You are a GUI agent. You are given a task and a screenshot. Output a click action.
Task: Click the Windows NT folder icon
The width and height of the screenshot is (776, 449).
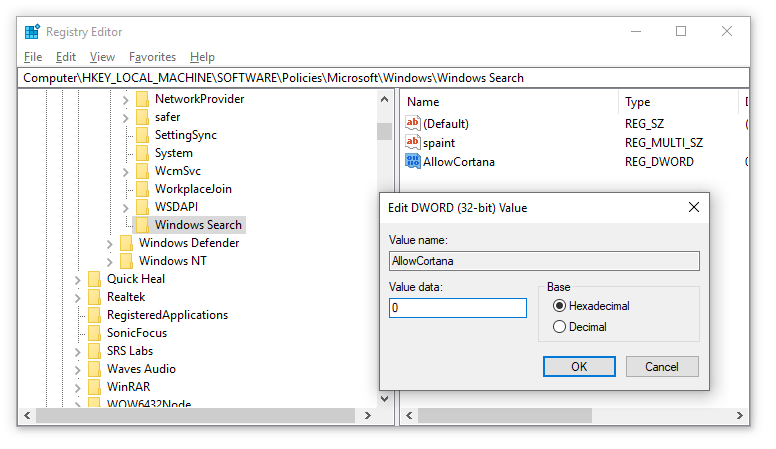[x=127, y=261]
